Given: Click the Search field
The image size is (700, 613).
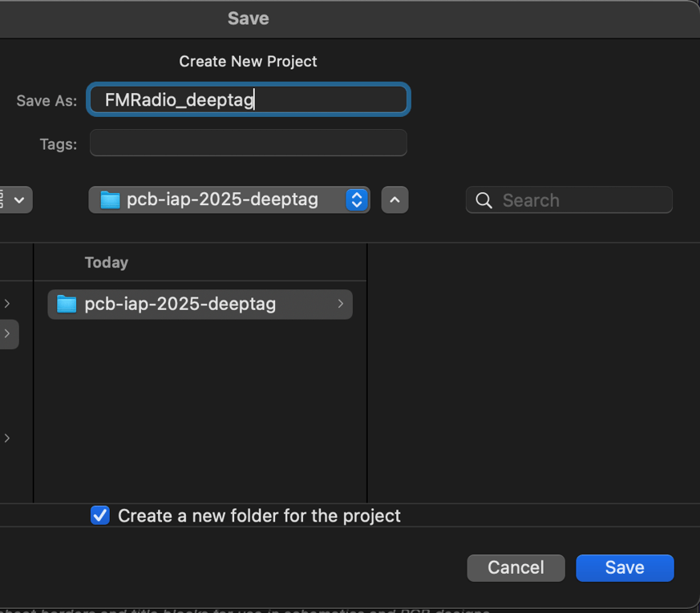Looking at the screenshot, I should [x=577, y=200].
